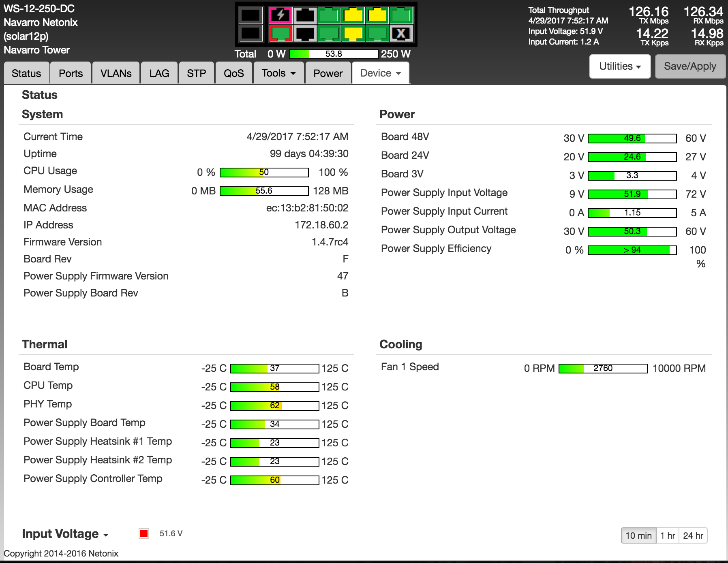728x563 pixels.
Task: Open the Utilities dropdown
Action: point(620,66)
